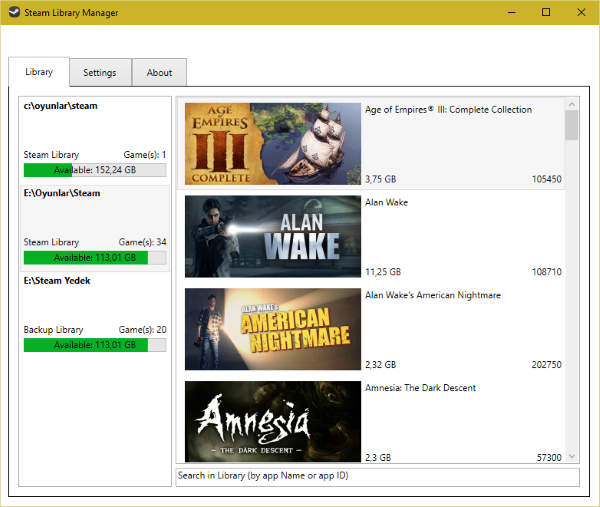Image resolution: width=600 pixels, height=507 pixels.
Task: Click the Amnesia Dark Descent cover image
Action: coord(273,421)
